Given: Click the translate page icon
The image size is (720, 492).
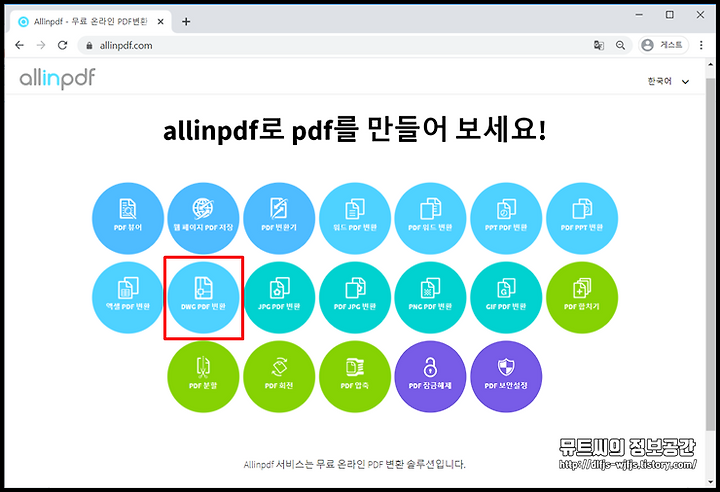Looking at the screenshot, I should (599, 45).
